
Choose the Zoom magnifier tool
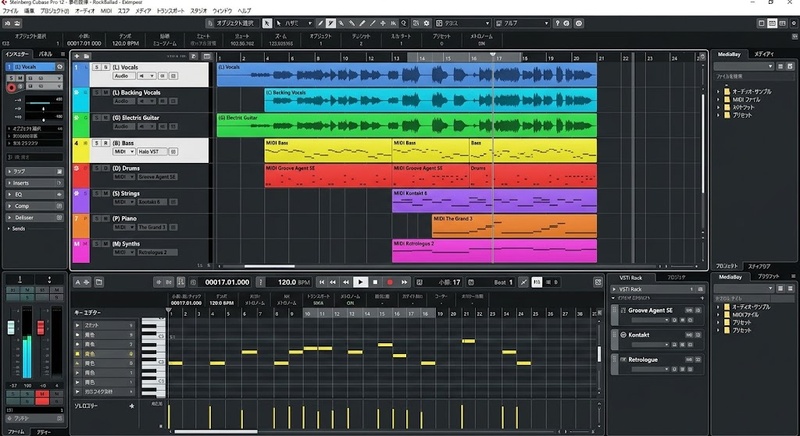click(404, 23)
